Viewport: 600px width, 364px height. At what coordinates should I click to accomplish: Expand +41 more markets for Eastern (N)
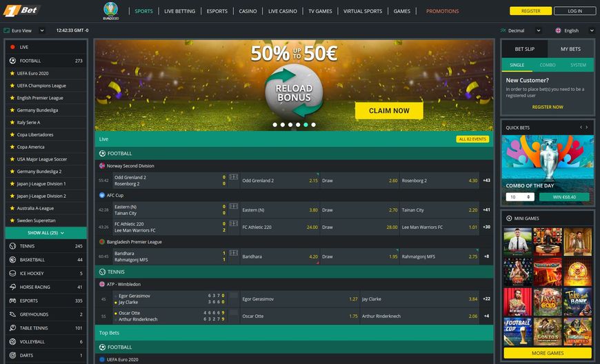point(486,210)
